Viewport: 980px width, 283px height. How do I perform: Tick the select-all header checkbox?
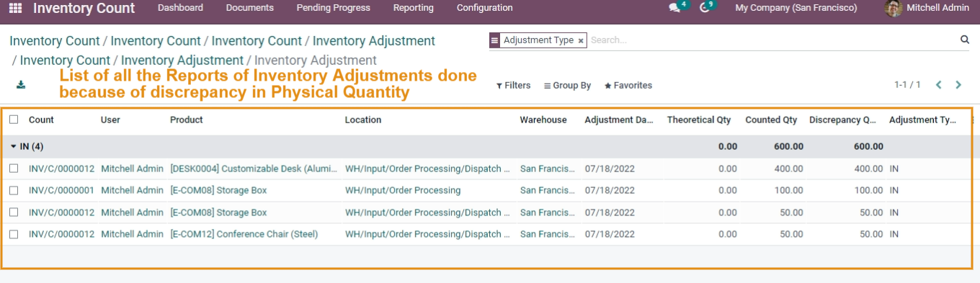pyautogui.click(x=14, y=120)
